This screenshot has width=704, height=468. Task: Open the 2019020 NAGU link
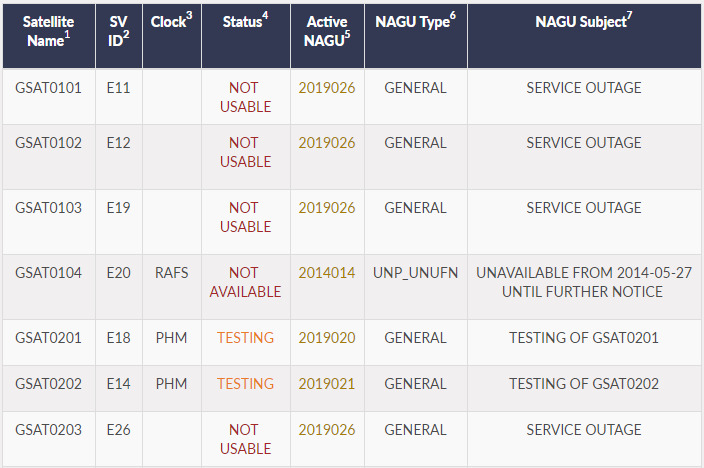pos(326,338)
